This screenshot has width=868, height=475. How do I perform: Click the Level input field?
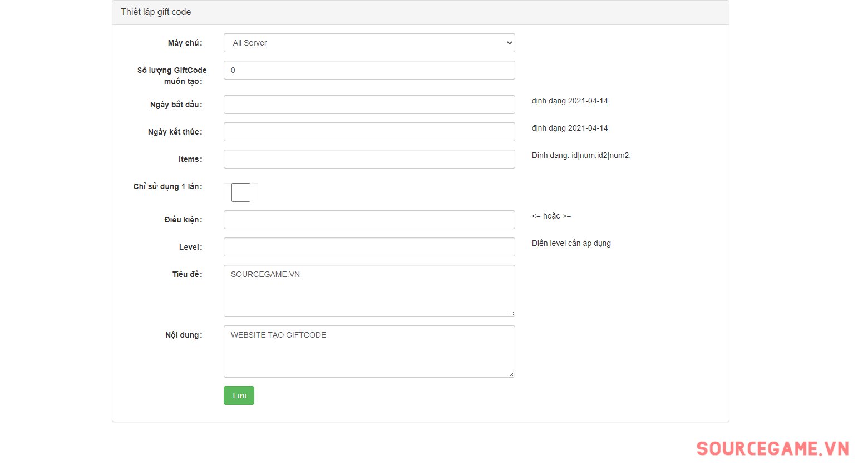[x=369, y=247]
